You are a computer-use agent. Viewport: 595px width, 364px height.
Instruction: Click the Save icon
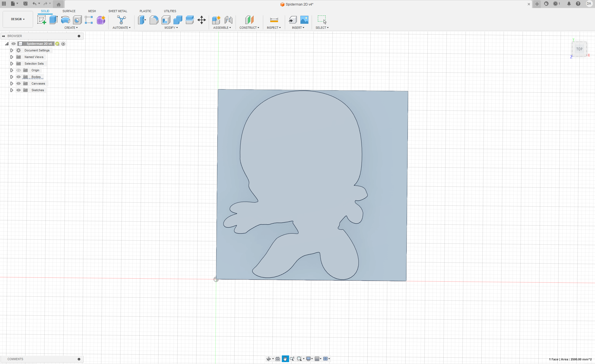[x=25, y=4]
